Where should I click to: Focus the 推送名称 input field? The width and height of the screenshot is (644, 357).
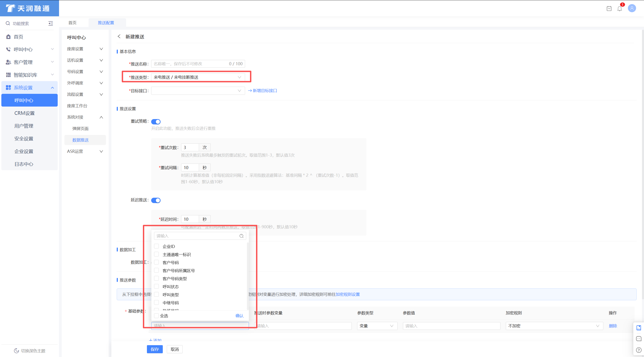(x=198, y=64)
